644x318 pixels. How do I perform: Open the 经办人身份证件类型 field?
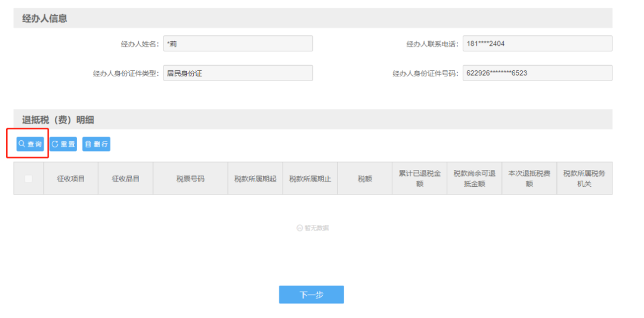238,73
